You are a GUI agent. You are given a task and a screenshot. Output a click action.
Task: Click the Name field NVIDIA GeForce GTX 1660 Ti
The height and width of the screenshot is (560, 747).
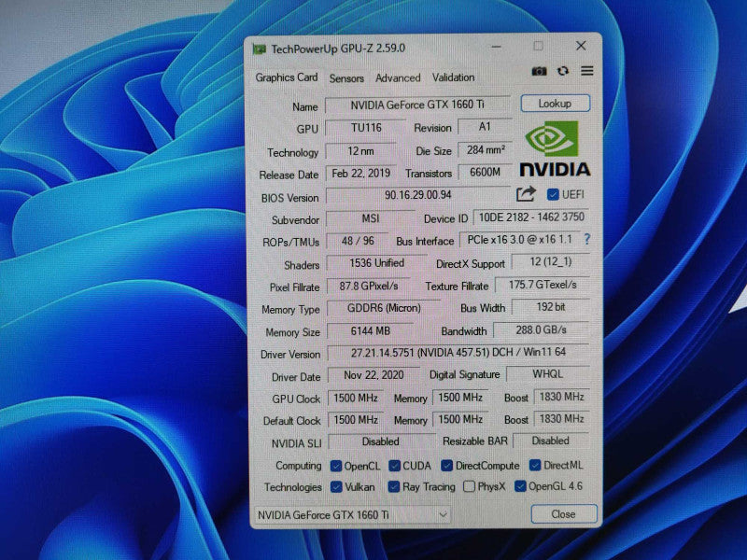(417, 105)
